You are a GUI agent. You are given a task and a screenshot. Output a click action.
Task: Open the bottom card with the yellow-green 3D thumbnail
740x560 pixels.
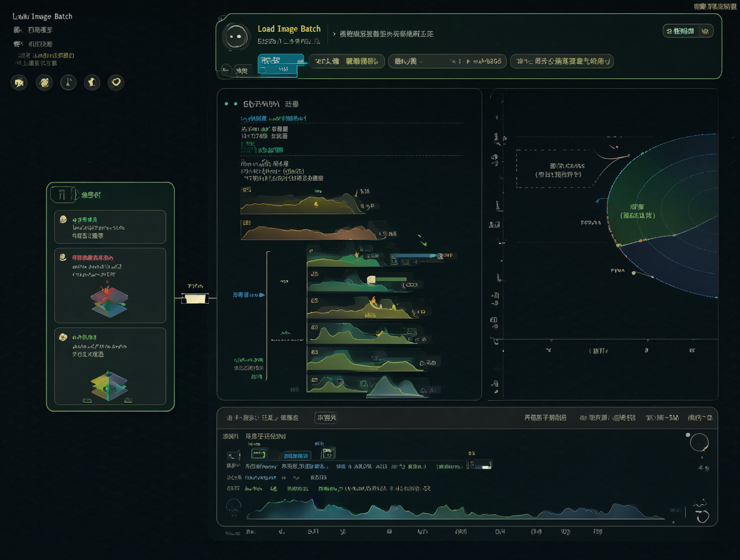coord(110,366)
